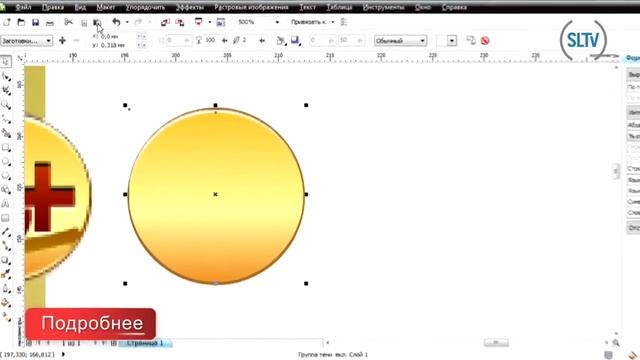Expand the undo history arrow

coord(127,22)
